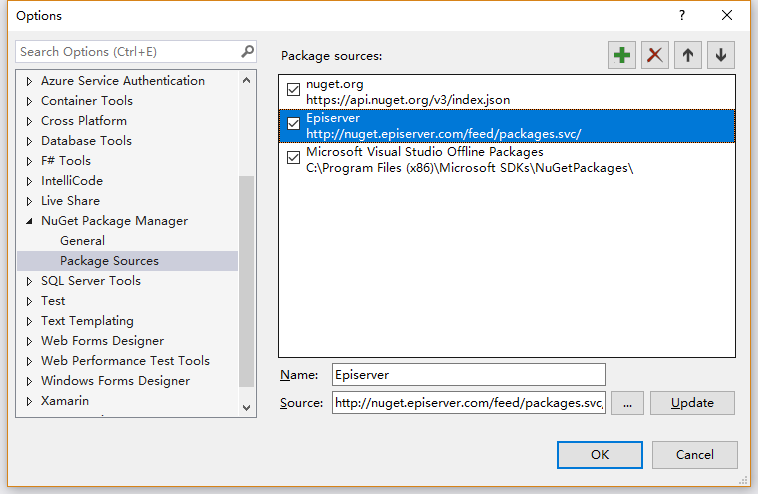Select the Live Share category
This screenshot has width=758, height=494.
click(70, 201)
